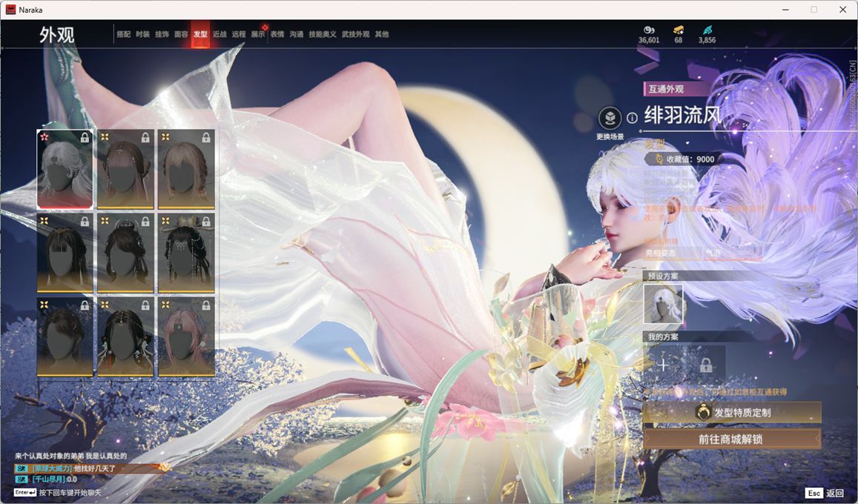Select the 沟通 tab
The height and width of the screenshot is (504, 858).
pos(297,34)
